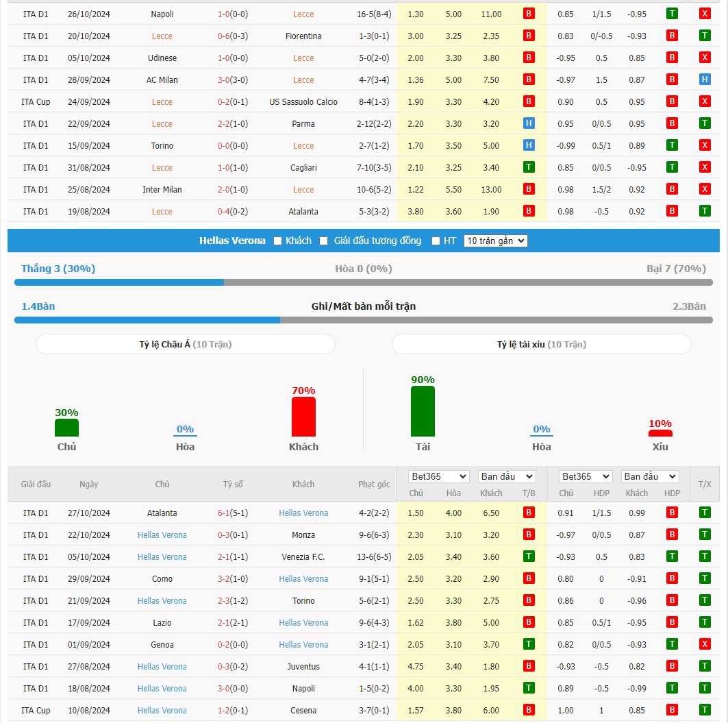Click the green 30% Chủ bar
Screen dimensions: 728x723
(67, 428)
